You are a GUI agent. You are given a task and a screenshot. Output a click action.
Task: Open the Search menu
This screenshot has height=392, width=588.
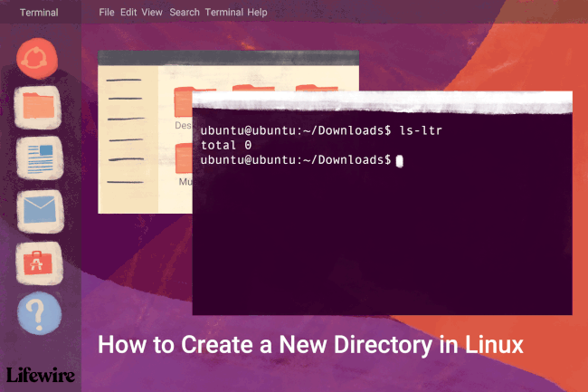pyautogui.click(x=185, y=13)
